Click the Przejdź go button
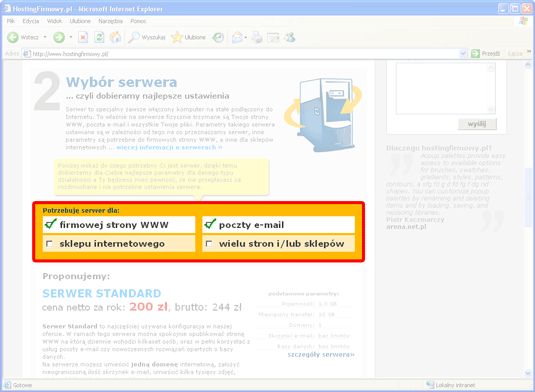Image resolution: width=535 pixels, height=392 pixels. coord(485,54)
